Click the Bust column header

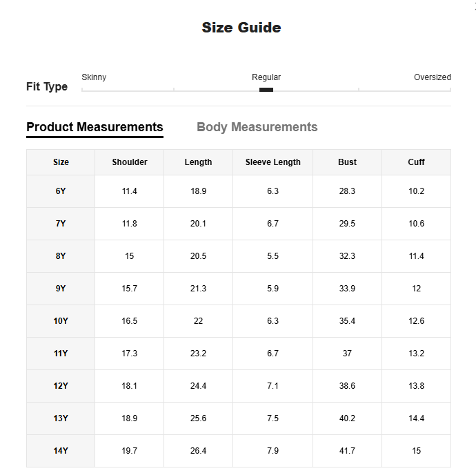[347, 162]
